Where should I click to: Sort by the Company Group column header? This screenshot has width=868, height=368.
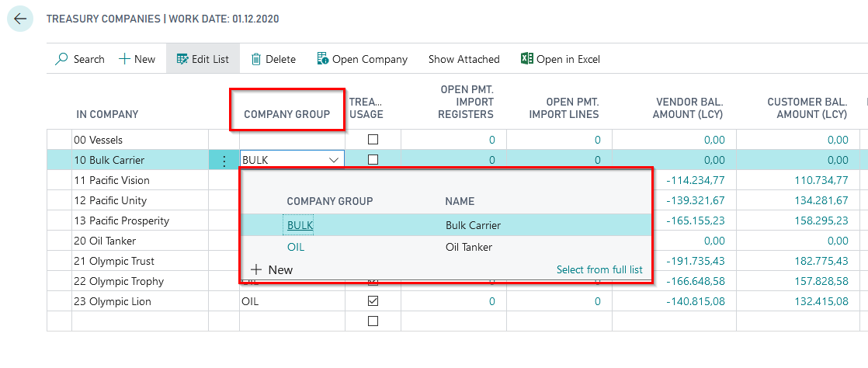click(x=287, y=114)
